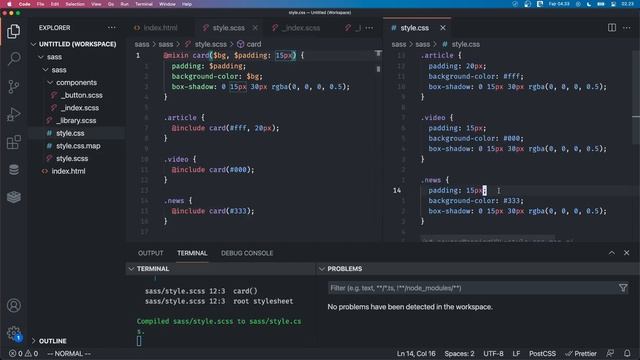The width and height of the screenshot is (640, 360).
Task: Switch to the style.scss editor tab
Action: 228,28
